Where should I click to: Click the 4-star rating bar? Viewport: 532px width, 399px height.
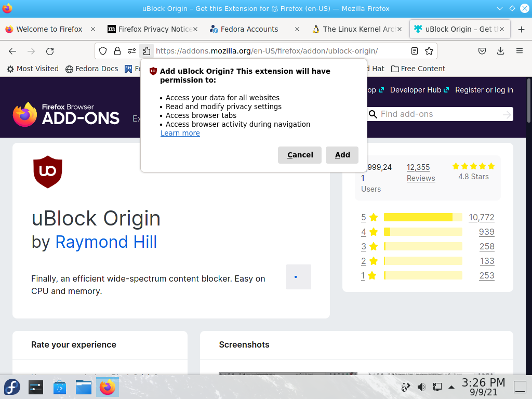coord(423,232)
